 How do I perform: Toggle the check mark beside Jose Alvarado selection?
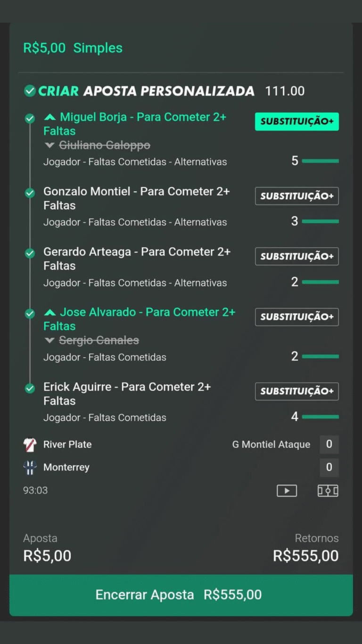pos(30,314)
